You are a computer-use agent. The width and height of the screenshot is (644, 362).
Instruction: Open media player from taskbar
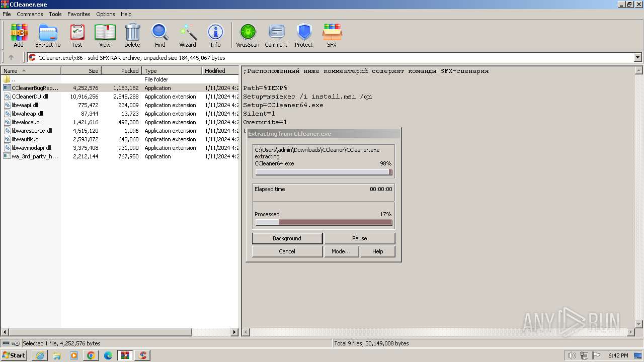[x=74, y=355]
